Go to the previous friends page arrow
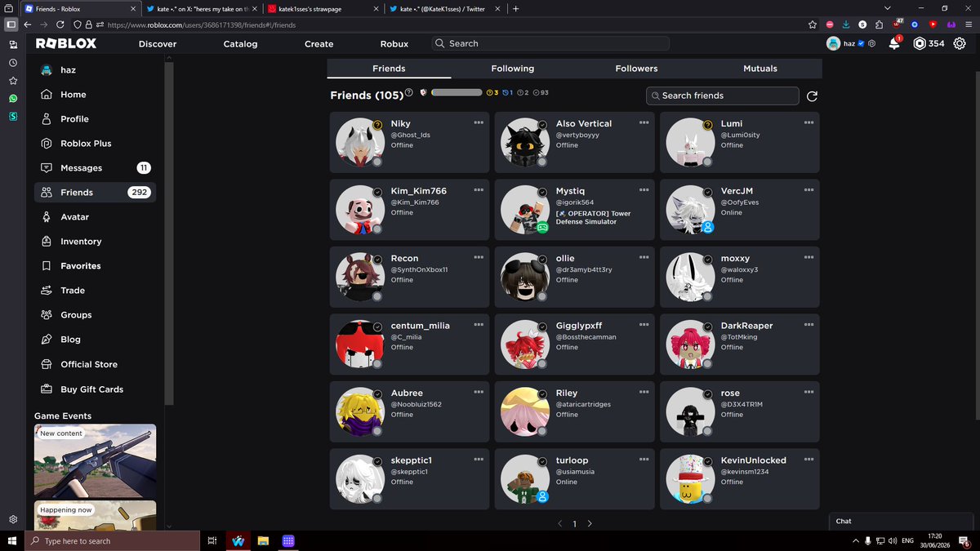Viewport: 980px width, 551px height. coord(559,523)
